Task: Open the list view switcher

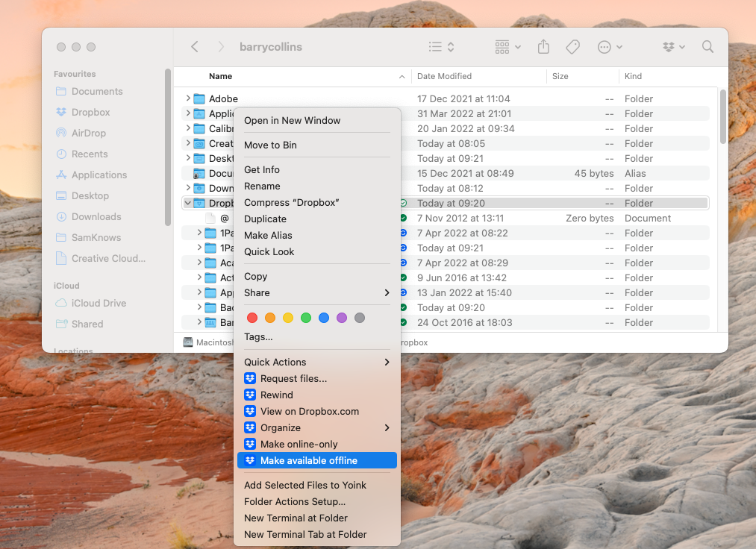Action: pos(442,47)
